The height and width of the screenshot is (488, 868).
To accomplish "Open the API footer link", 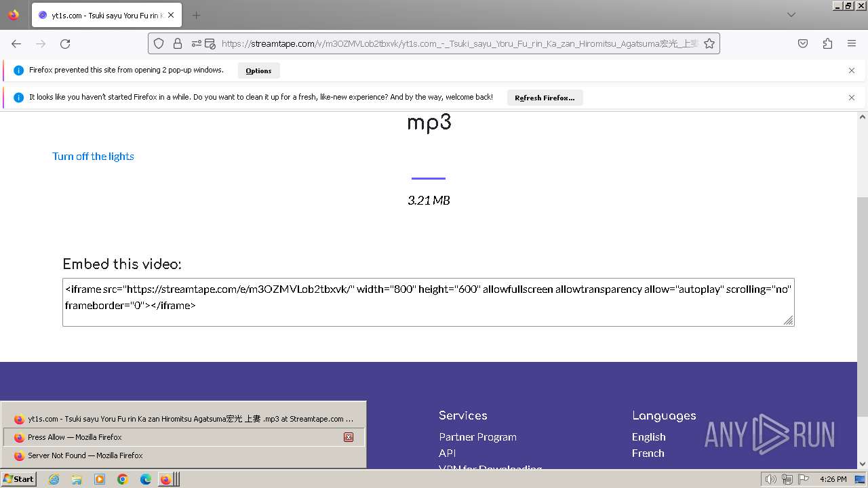I will point(447,453).
